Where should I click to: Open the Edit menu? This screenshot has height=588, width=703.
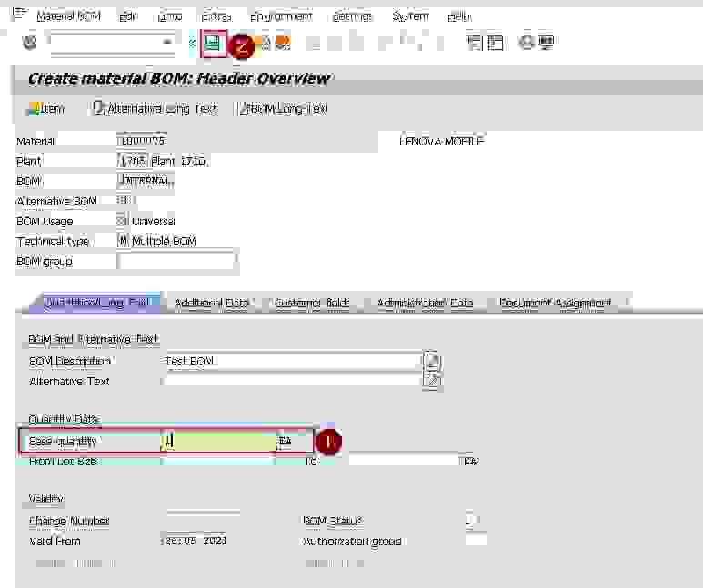128,16
